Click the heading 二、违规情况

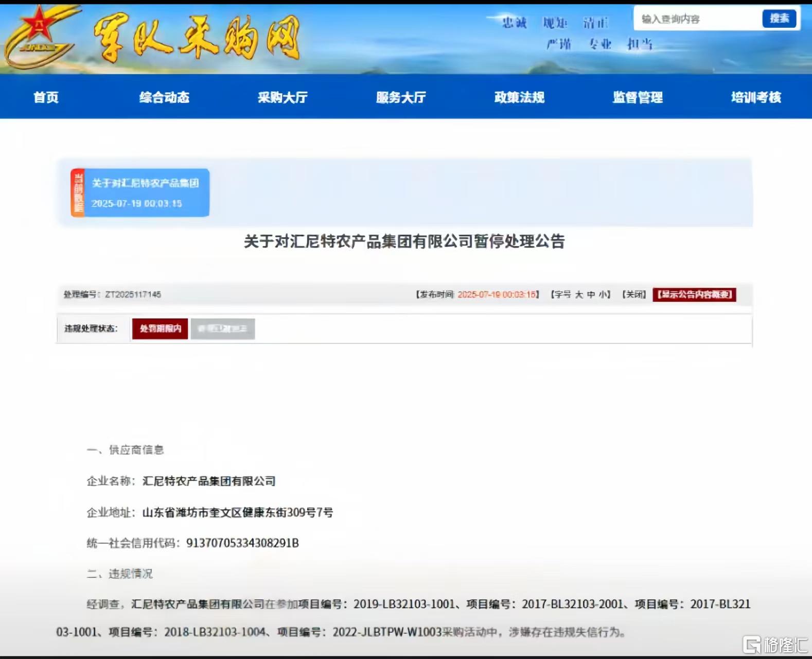pos(120,574)
